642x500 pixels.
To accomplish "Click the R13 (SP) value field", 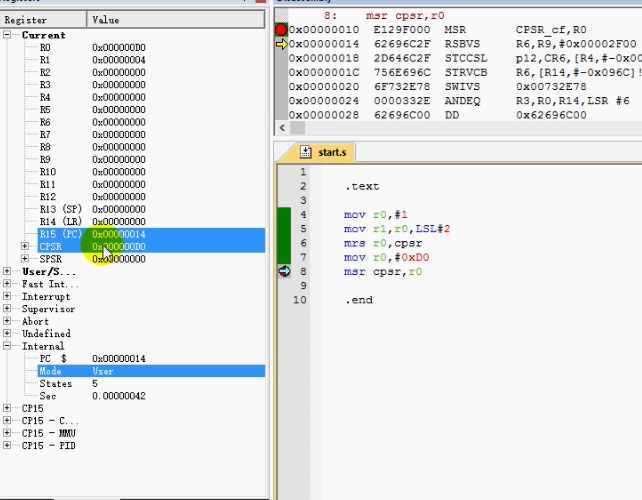I will [119, 209].
